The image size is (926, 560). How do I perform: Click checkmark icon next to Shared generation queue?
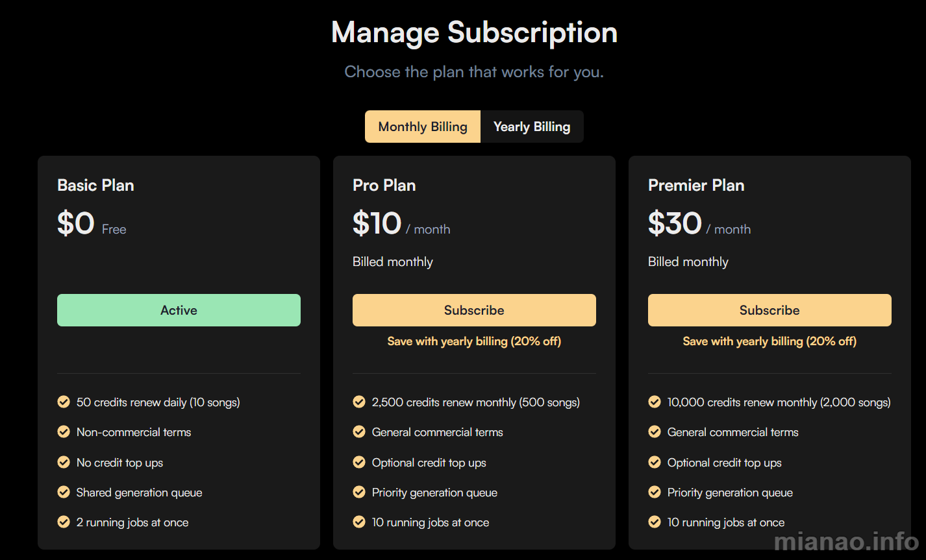(64, 493)
